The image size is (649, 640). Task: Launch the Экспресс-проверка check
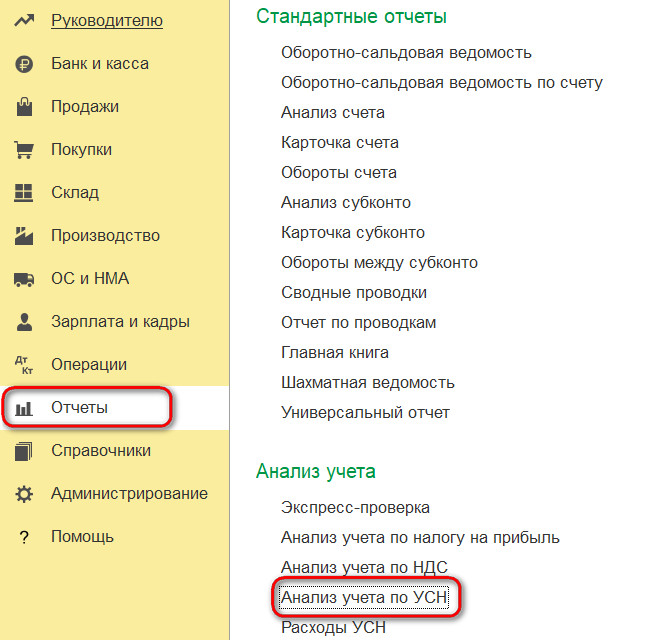[356, 508]
